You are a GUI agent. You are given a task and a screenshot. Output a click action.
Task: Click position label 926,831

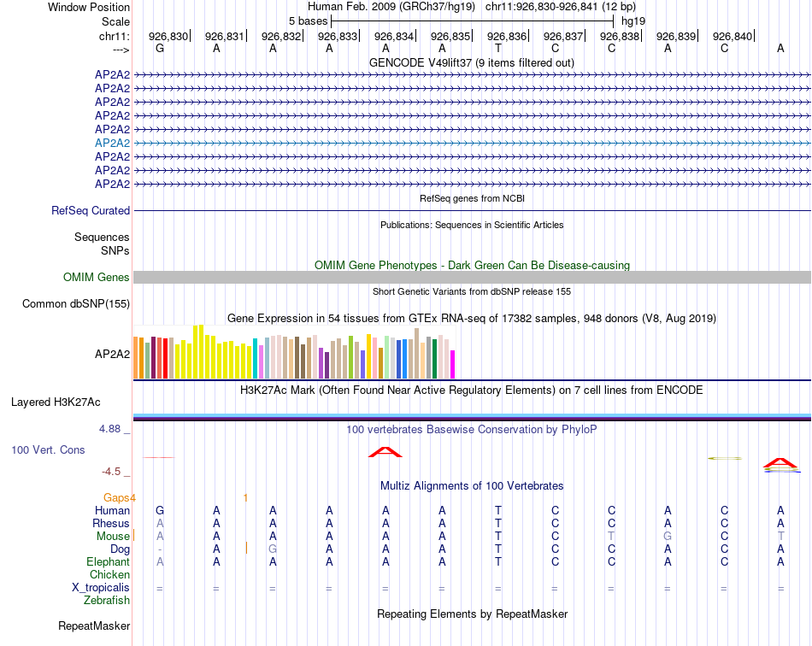tap(224, 36)
